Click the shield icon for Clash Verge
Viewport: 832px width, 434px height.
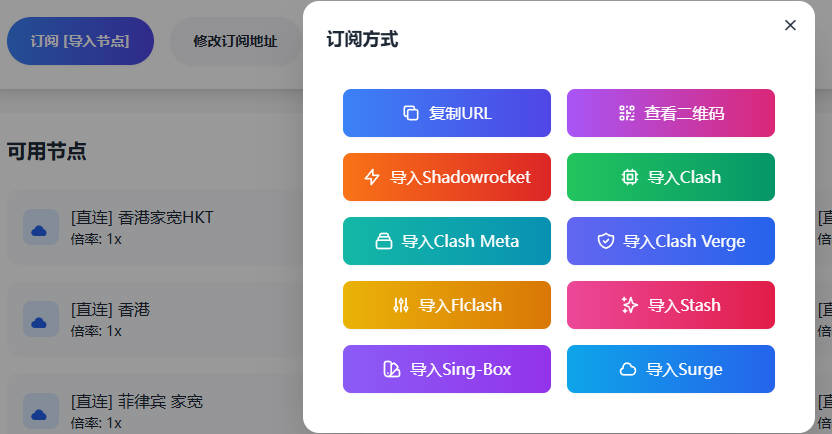(x=606, y=241)
